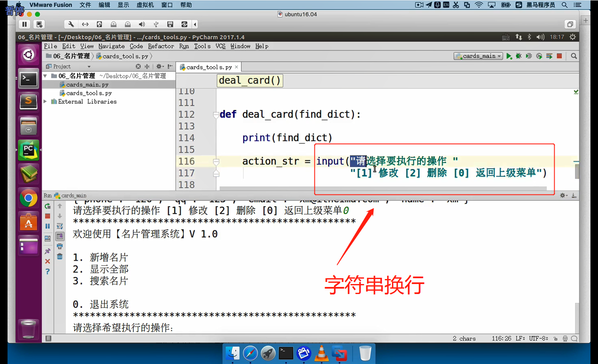Run cards_main with coverage
The height and width of the screenshot is (364, 598).
(x=529, y=56)
